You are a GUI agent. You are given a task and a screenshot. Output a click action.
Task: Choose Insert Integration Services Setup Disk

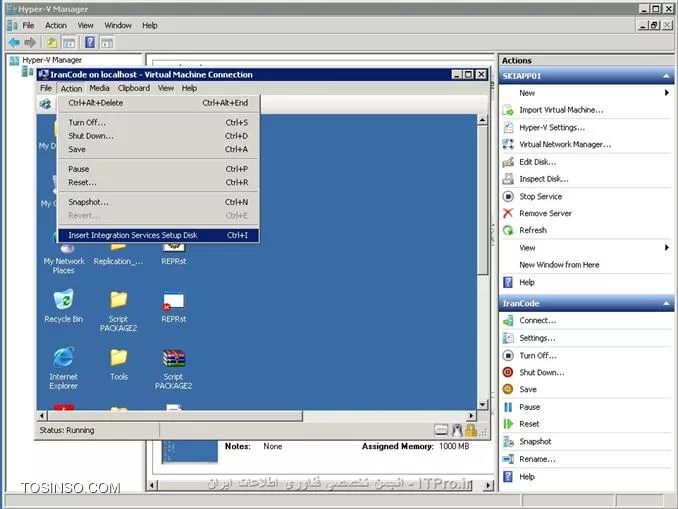159,235
